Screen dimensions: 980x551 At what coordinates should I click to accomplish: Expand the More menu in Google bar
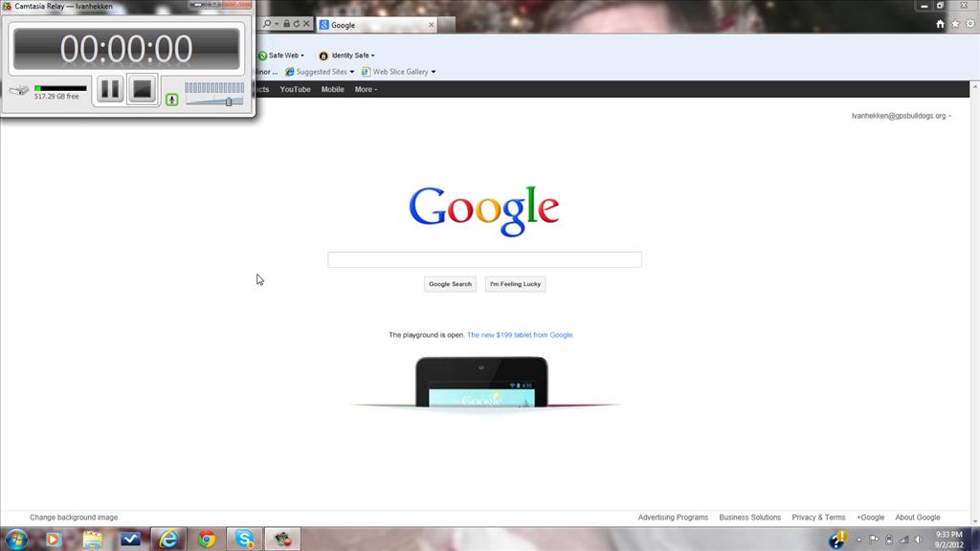tap(366, 89)
